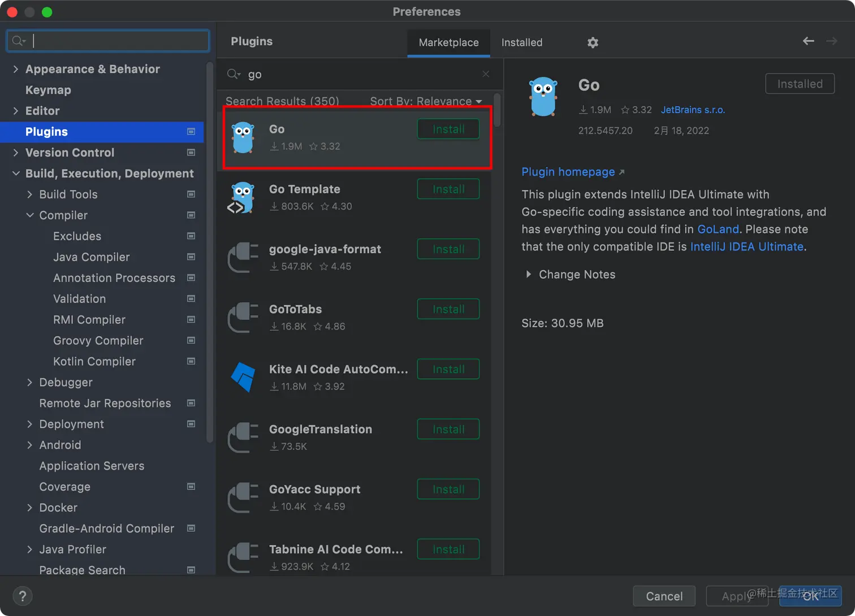Expand the Debugger node
The image size is (855, 616).
pyautogui.click(x=29, y=383)
